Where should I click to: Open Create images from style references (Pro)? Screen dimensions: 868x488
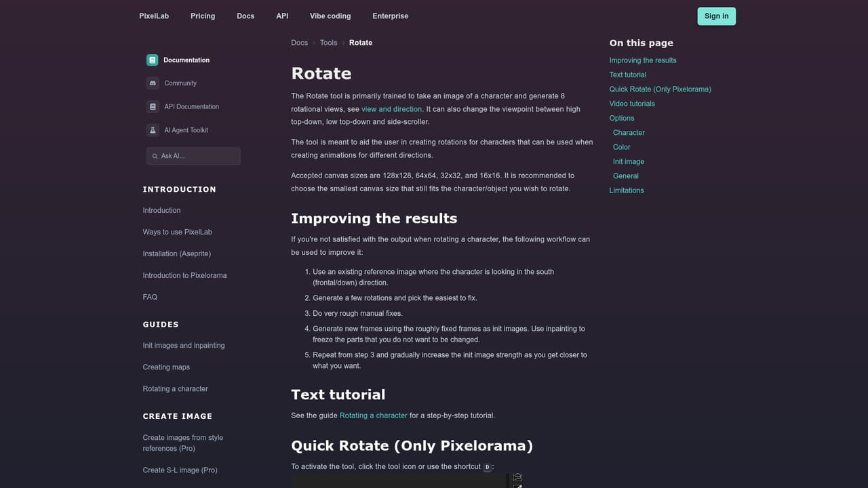(x=182, y=443)
